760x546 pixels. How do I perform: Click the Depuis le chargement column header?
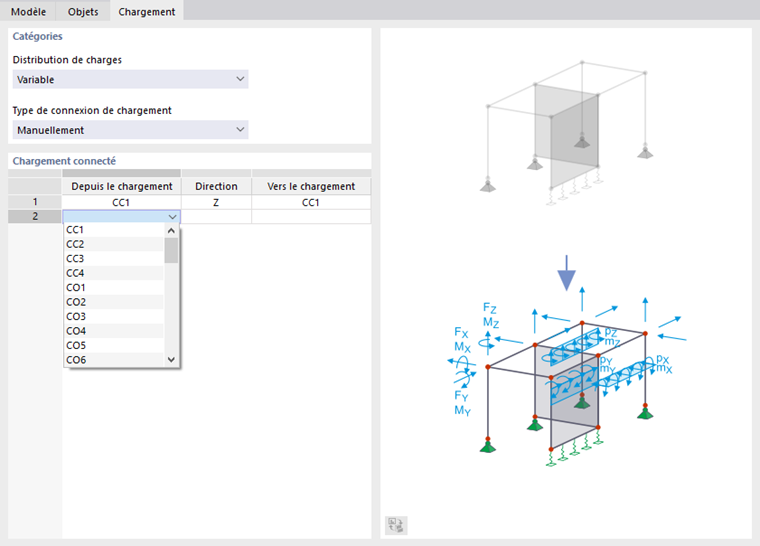(x=122, y=186)
